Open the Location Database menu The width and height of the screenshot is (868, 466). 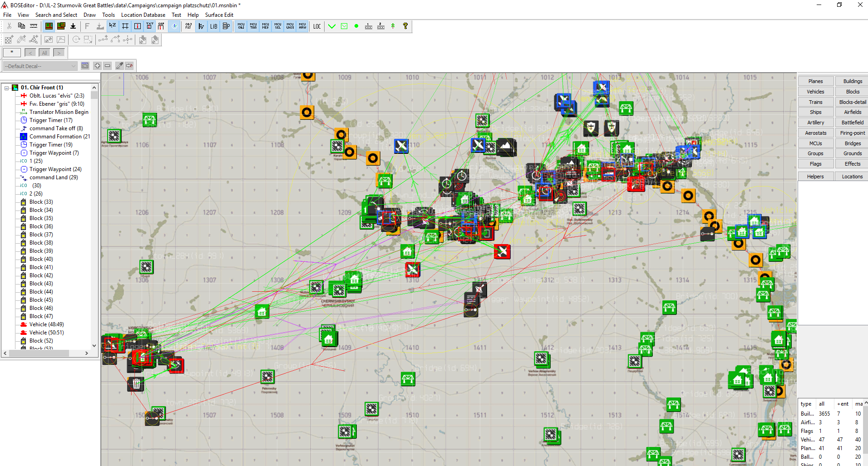coord(143,15)
